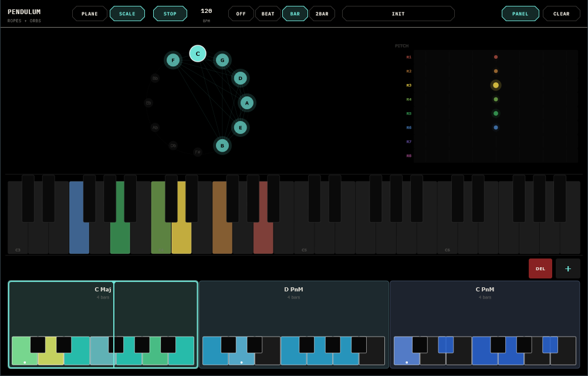Image resolution: width=588 pixels, height=376 pixels.
Task: Click the '4 bars' label under C PnM
Action: tap(485, 297)
